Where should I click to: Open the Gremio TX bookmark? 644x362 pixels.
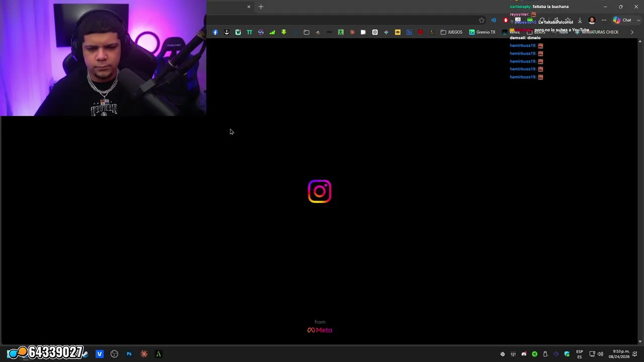(x=482, y=32)
